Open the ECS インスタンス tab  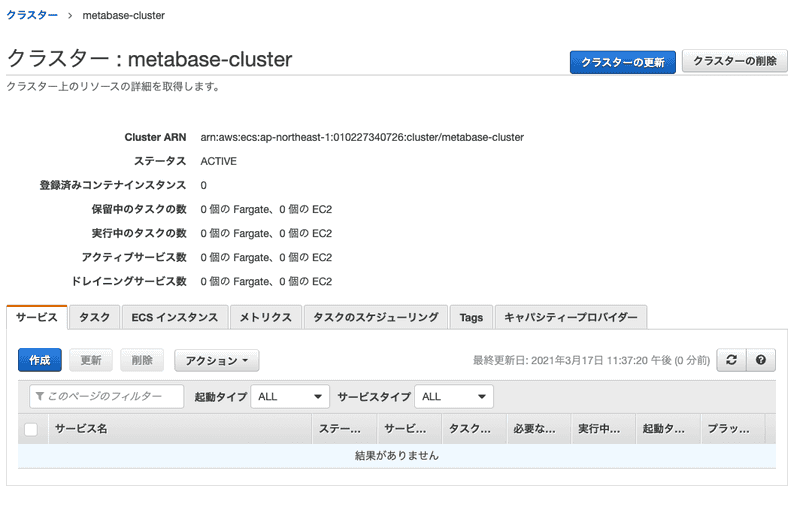(174, 317)
